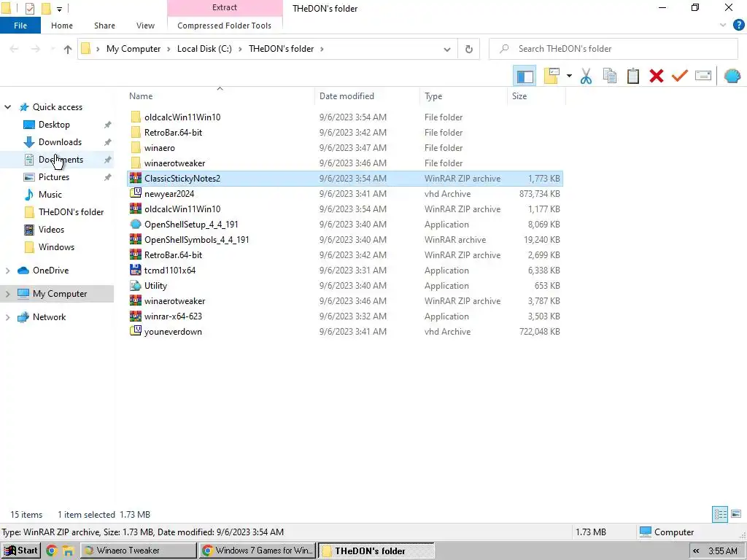
Task: Switch to the View ribbon tab
Action: point(145,26)
